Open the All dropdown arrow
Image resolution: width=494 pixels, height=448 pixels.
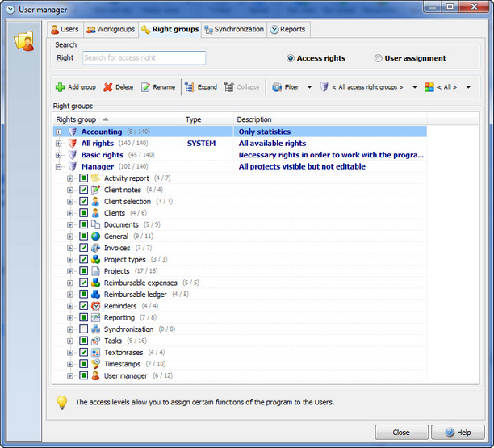pos(468,87)
